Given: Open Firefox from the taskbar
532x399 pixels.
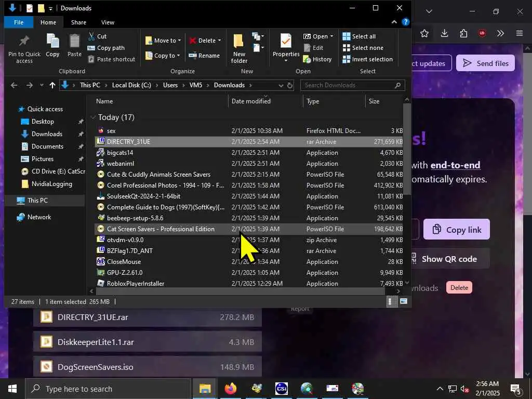Looking at the screenshot, I should (230, 389).
